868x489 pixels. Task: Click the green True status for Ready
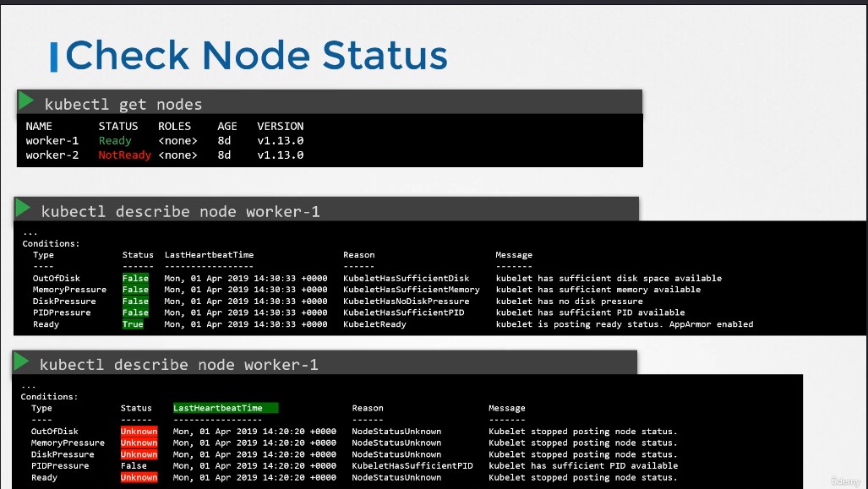coord(133,324)
